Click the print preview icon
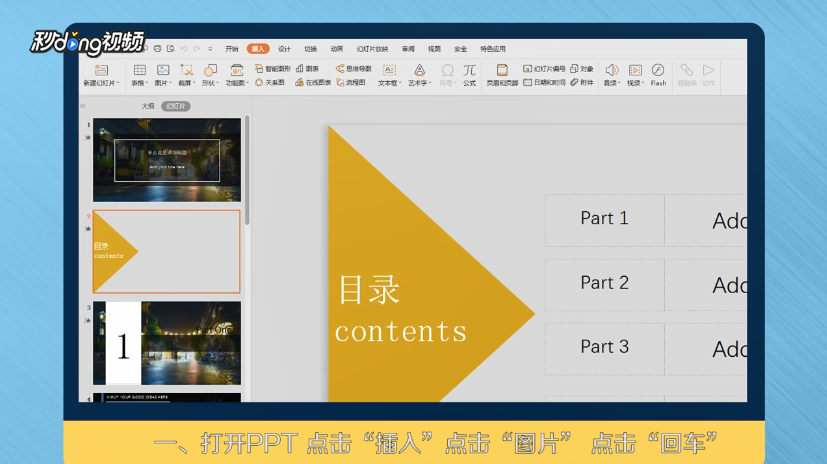 click(170, 49)
